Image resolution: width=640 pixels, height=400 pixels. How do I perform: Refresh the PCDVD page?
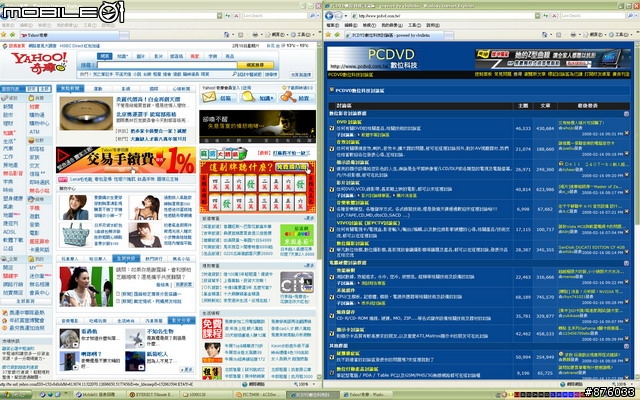click(546, 16)
